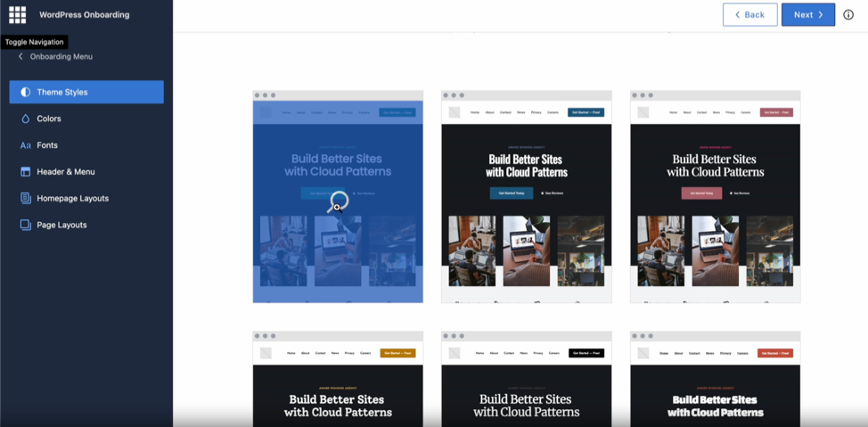Click the info icon beside Next
Image resolution: width=868 pixels, height=427 pixels.
pyautogui.click(x=848, y=15)
